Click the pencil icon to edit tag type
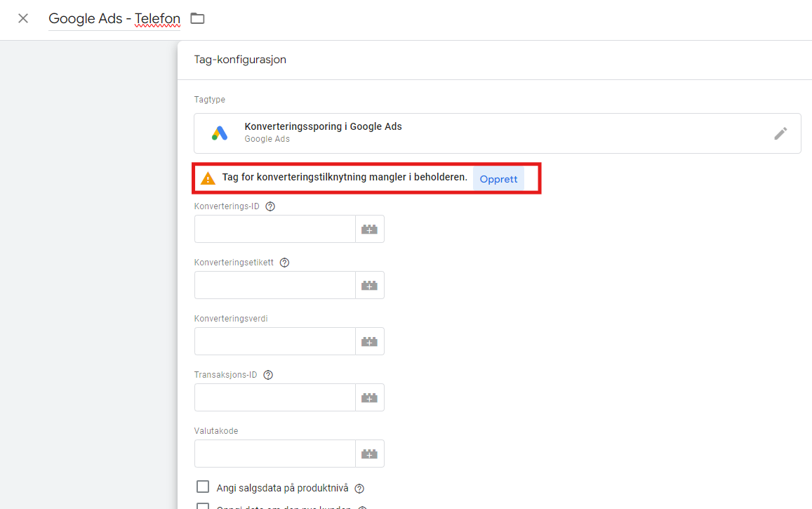The image size is (812, 509). coord(780,133)
